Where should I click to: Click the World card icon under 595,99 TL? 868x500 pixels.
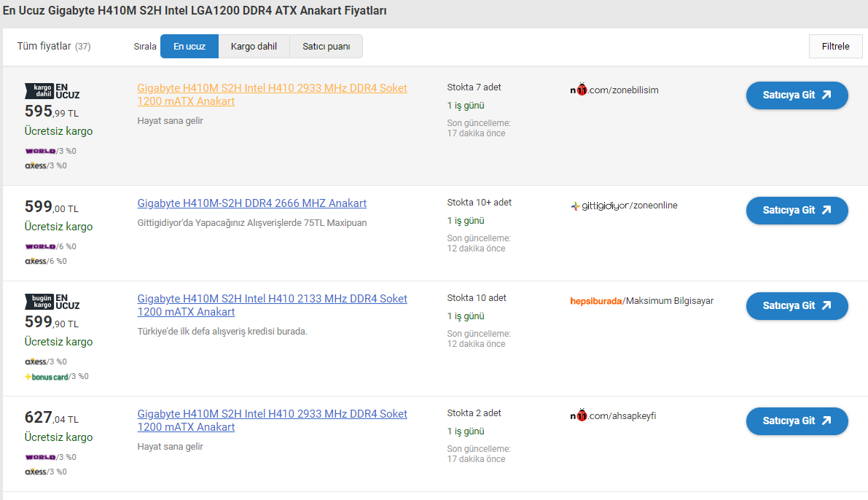40,151
